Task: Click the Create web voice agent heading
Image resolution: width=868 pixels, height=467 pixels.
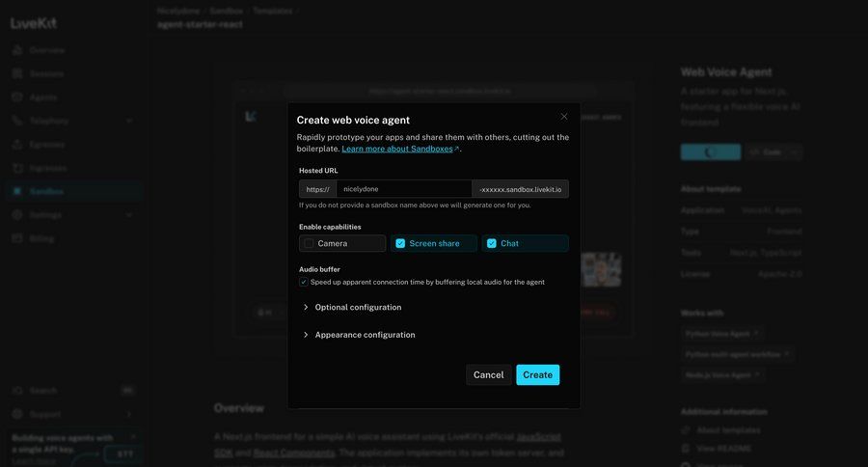Action: click(x=353, y=121)
